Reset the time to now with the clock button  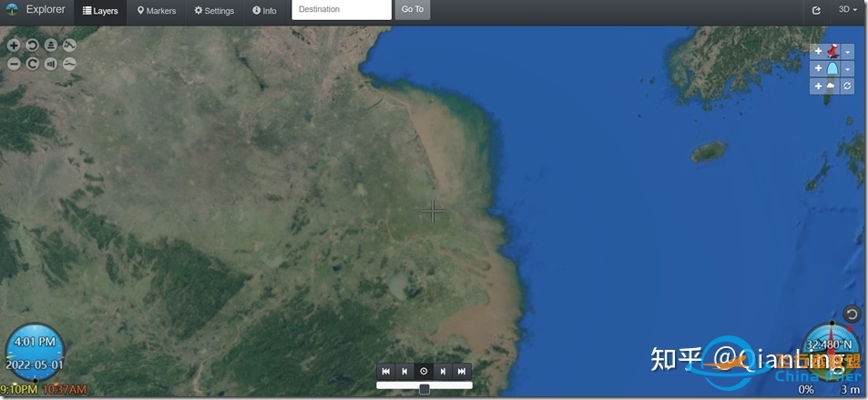coord(424,371)
